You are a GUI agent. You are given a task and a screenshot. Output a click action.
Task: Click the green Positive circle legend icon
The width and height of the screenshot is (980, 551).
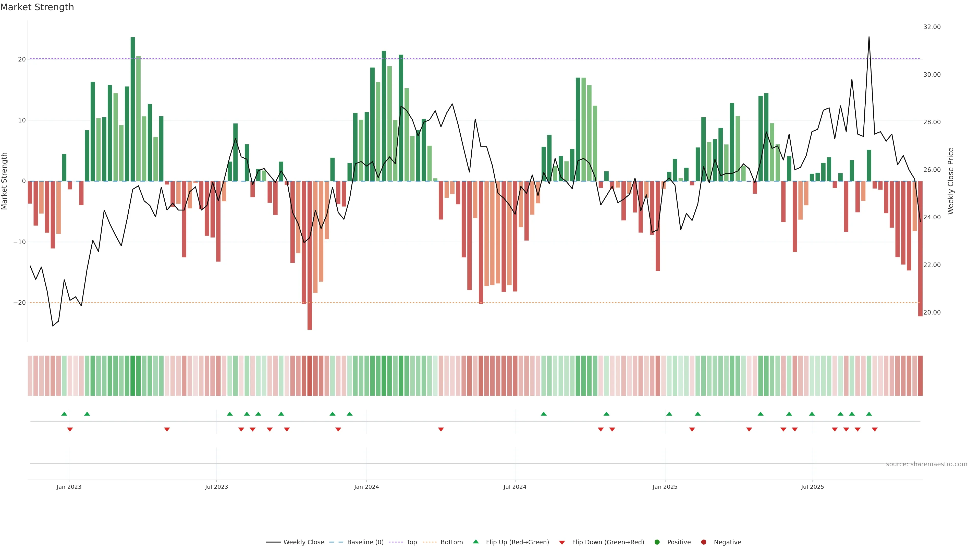[x=657, y=542]
